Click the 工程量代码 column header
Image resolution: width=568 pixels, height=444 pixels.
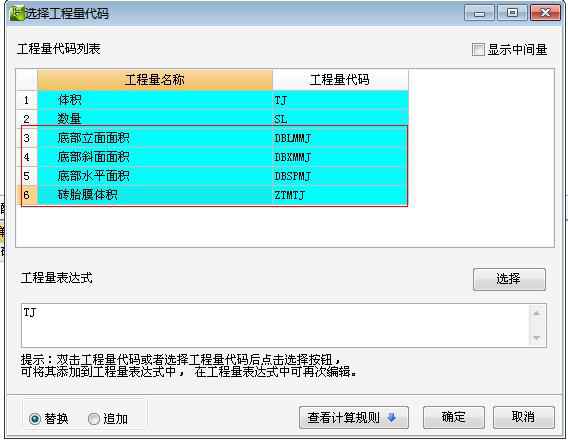340,80
